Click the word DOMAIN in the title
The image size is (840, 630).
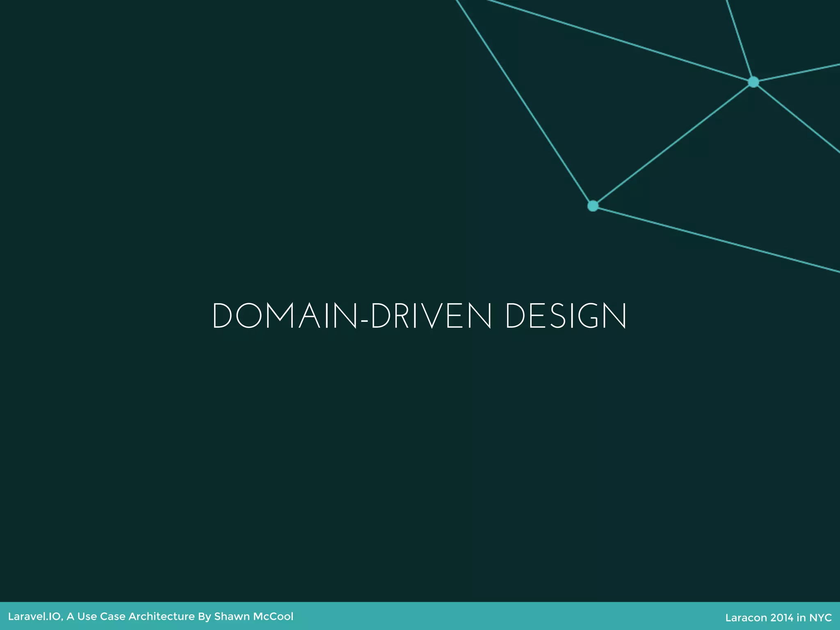click(x=285, y=316)
